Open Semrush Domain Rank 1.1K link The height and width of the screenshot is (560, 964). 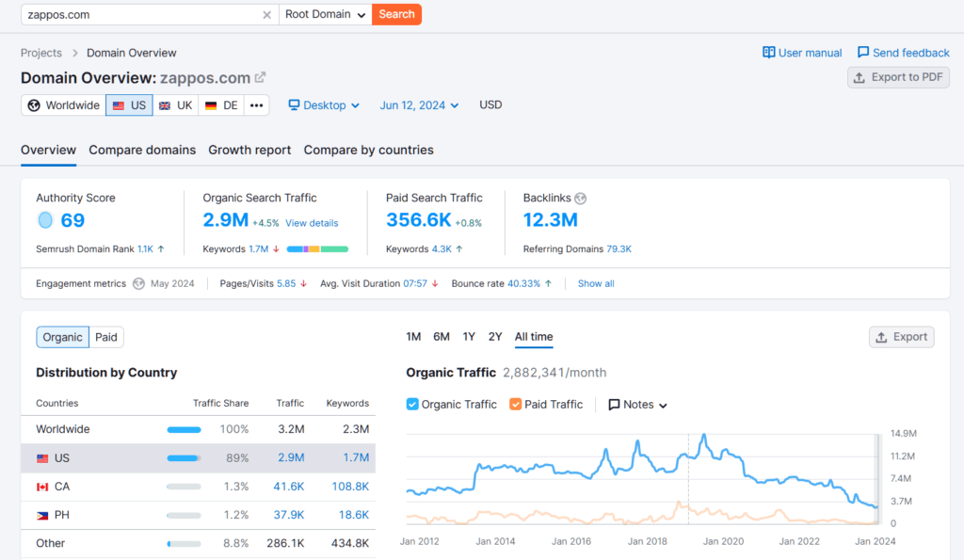click(x=146, y=249)
